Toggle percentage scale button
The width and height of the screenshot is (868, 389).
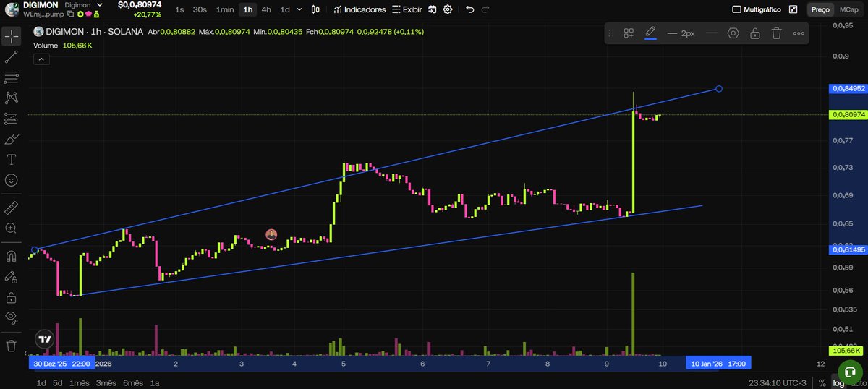pos(822,382)
